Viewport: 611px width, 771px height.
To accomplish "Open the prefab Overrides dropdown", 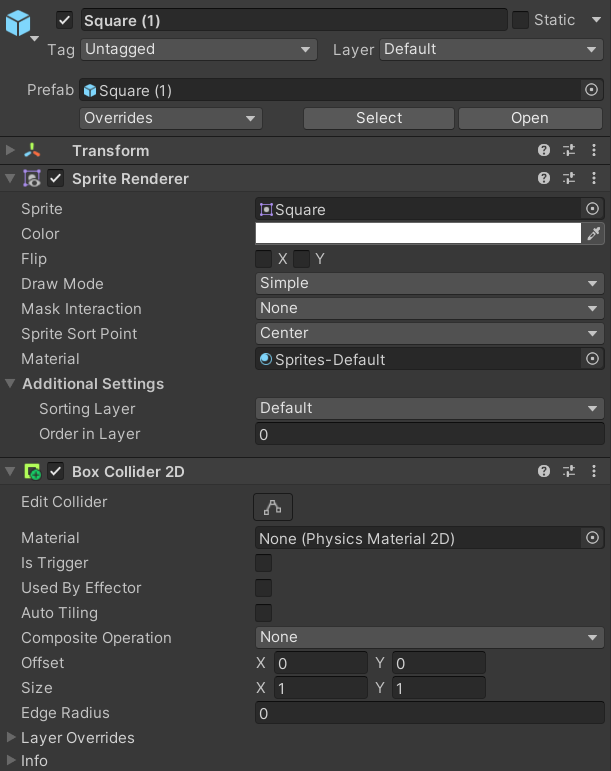I will pyautogui.click(x=171, y=119).
